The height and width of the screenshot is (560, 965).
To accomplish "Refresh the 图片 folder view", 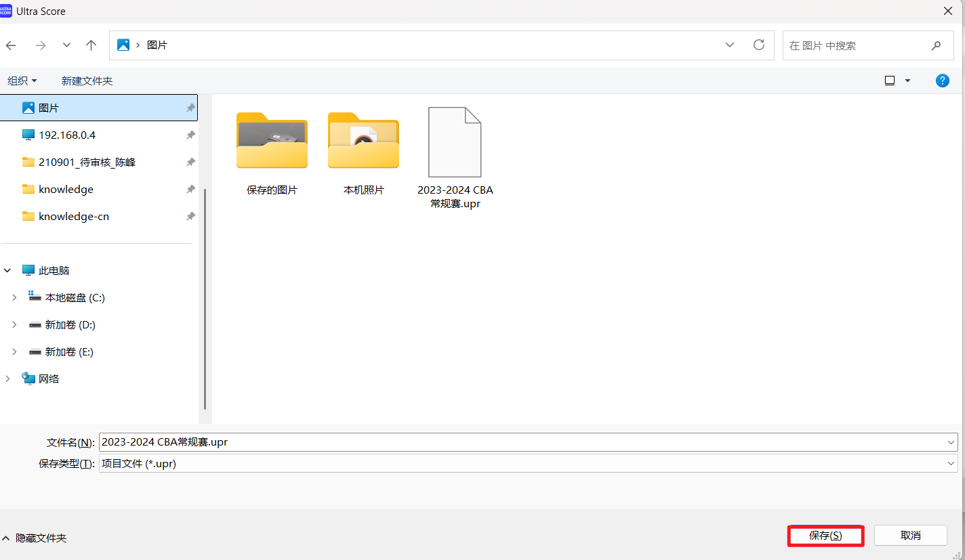I will click(x=759, y=45).
